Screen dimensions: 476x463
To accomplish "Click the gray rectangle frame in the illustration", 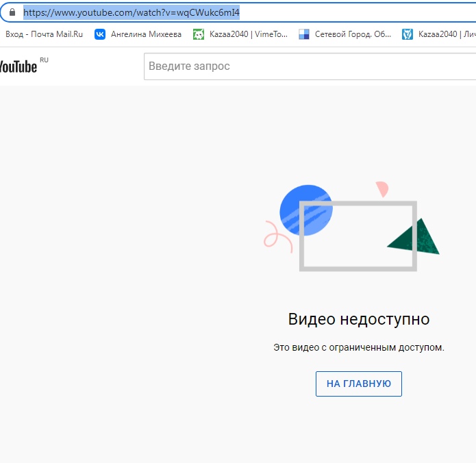I will (x=358, y=267).
